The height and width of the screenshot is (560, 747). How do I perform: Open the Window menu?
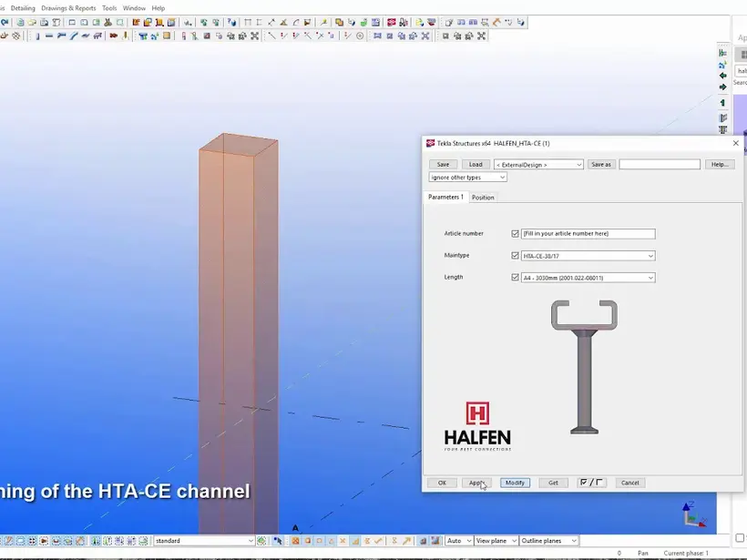pos(134,8)
